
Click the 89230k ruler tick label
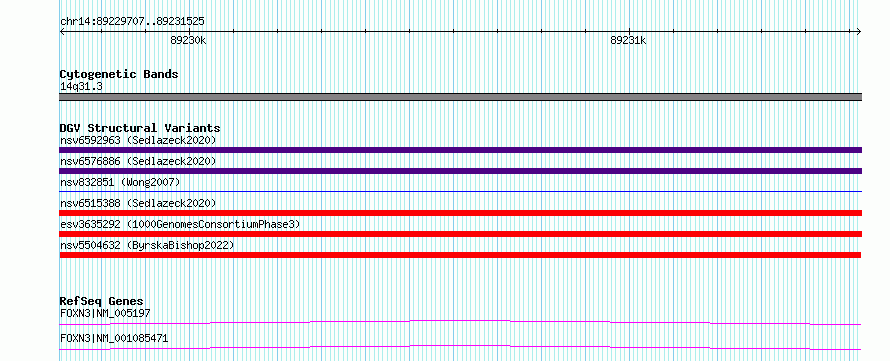[x=188, y=40]
